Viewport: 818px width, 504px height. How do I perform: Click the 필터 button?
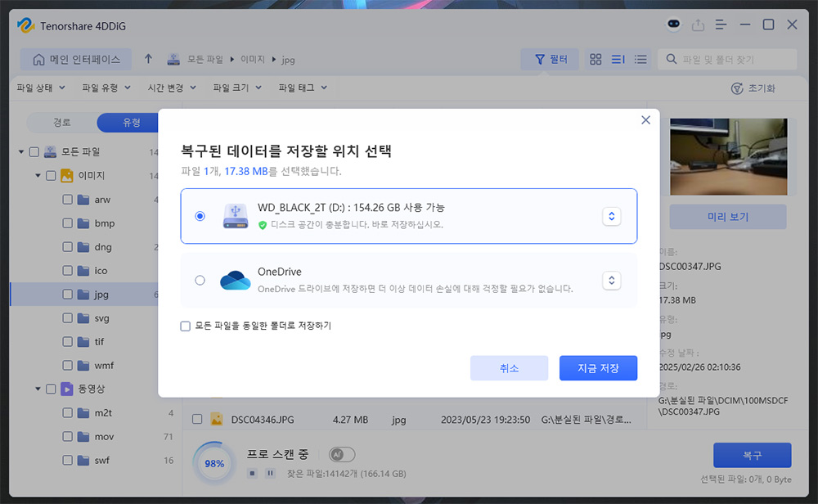[551, 60]
